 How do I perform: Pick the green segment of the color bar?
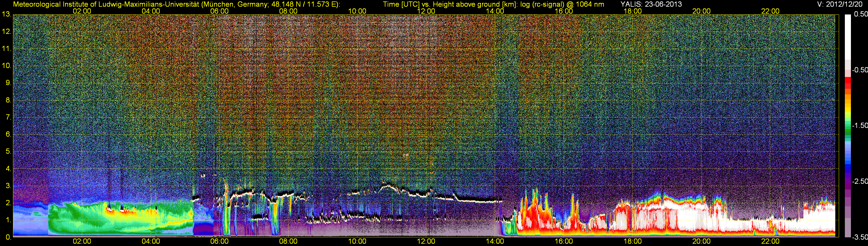pos(847,131)
